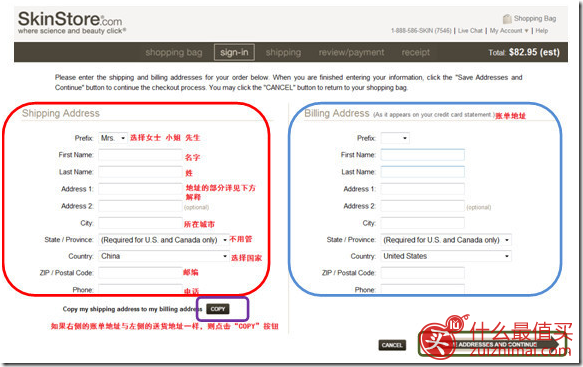Open the shipping Prefix dropdown showing Mrs.
The height and width of the screenshot is (367, 583).
click(113, 138)
